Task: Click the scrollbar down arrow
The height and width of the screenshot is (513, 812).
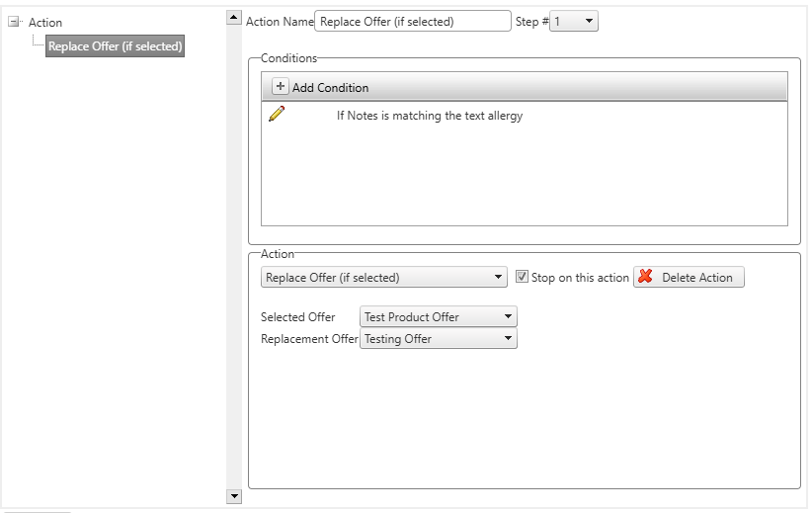Action: [x=234, y=496]
